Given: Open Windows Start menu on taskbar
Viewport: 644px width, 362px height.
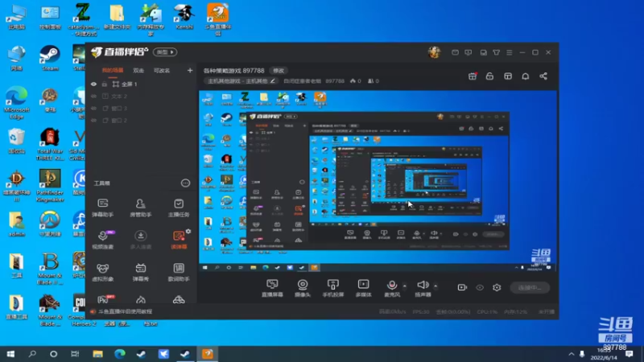Looking at the screenshot, I should click(10, 354).
